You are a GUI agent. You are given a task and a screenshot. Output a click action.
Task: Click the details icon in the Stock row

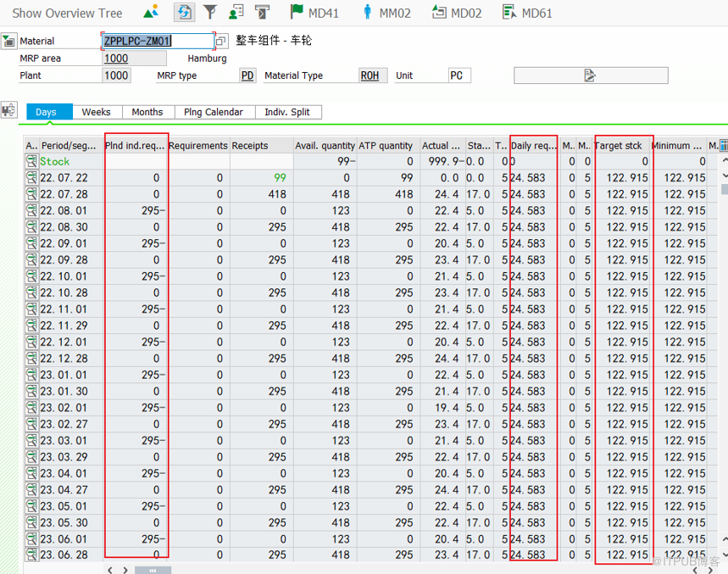point(31,161)
